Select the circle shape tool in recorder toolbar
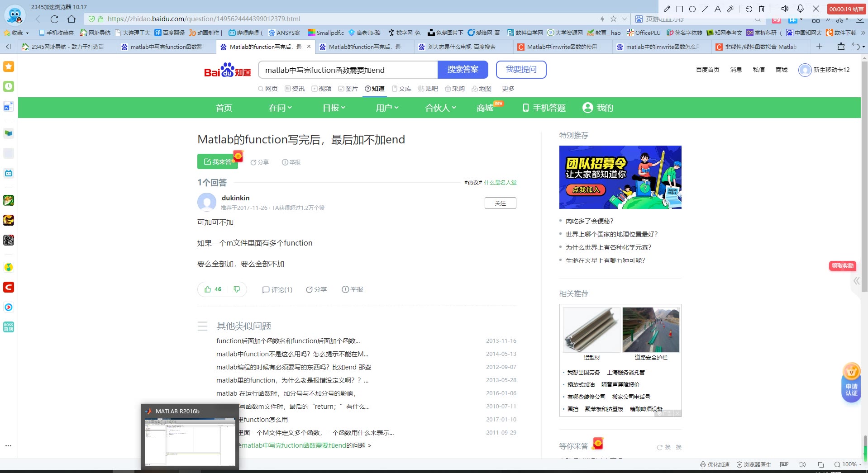The height and width of the screenshot is (473, 868). 692,9
